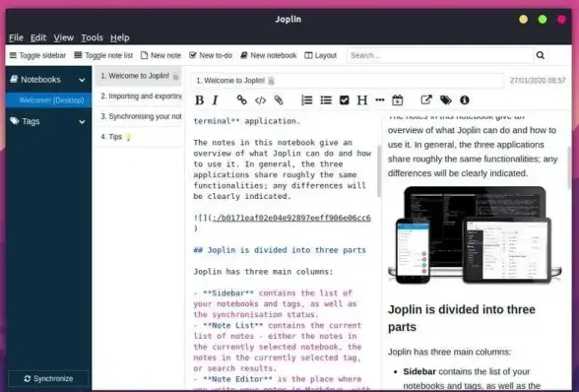Open note in external editor icon

(426, 99)
